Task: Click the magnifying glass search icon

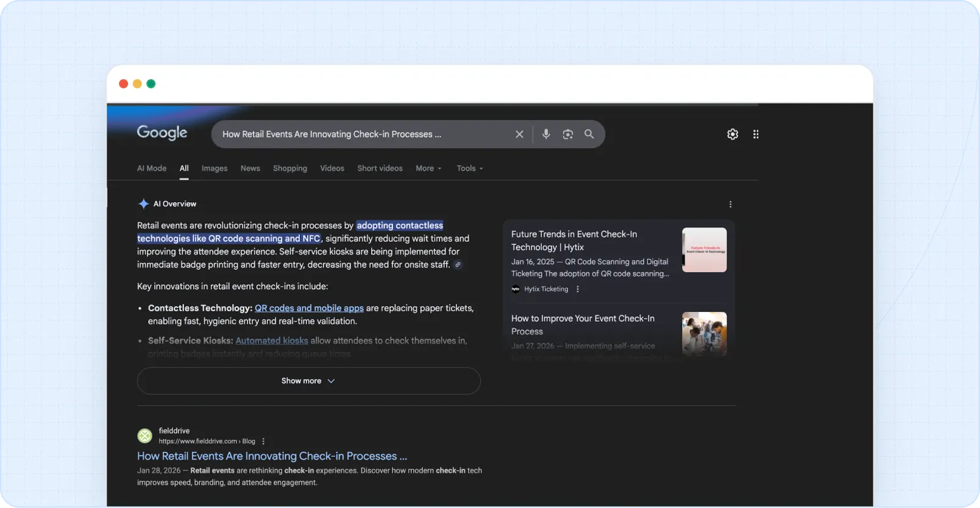Action: click(x=589, y=134)
